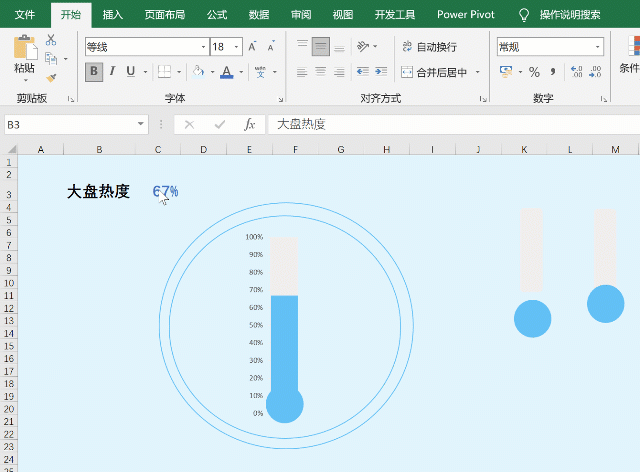The image size is (640, 472).
Task: Select the 大盘热度 title cell
Action: (98, 191)
